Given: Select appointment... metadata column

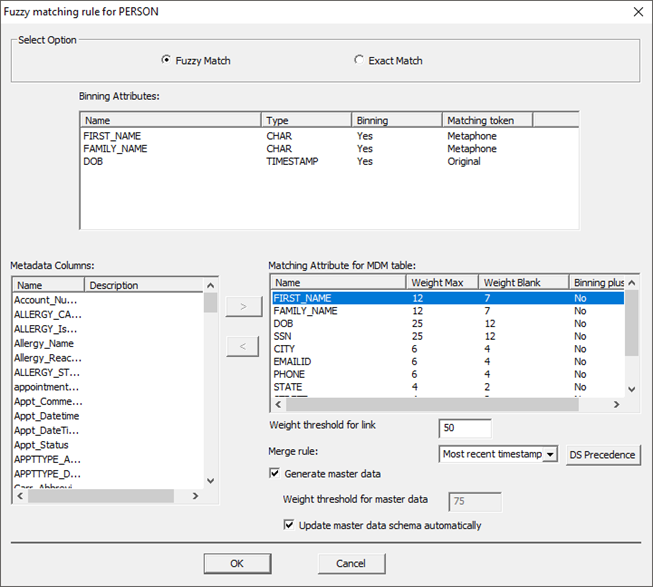Looking at the screenshot, I should (x=47, y=387).
